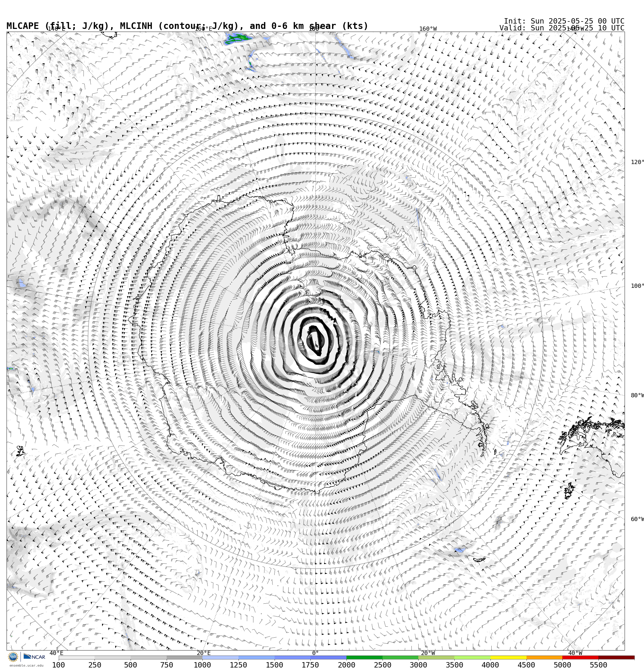The height and width of the screenshot is (669, 644).
Task: Pick the light green 3500–4000 colorbar segment
Action: coord(472,657)
